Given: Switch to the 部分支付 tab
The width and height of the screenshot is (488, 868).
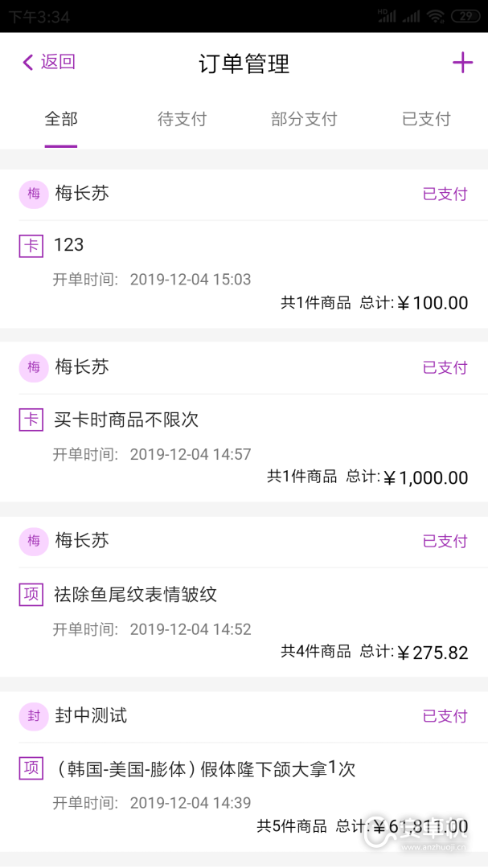Looking at the screenshot, I should 305,118.
